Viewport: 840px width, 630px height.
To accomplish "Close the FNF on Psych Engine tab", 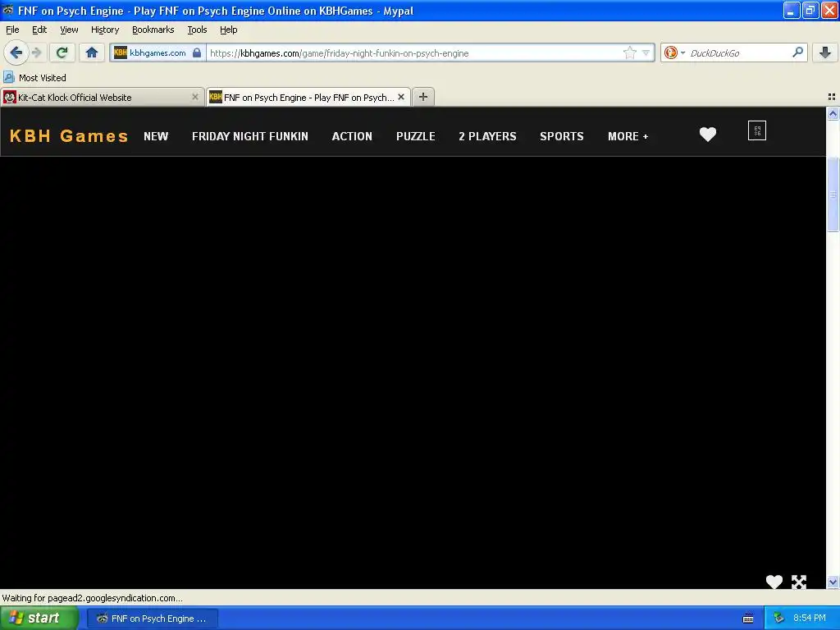I will (x=400, y=97).
